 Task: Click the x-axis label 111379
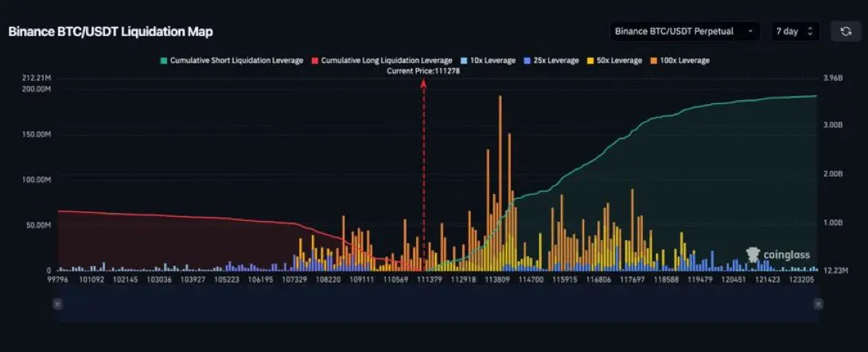pos(430,280)
